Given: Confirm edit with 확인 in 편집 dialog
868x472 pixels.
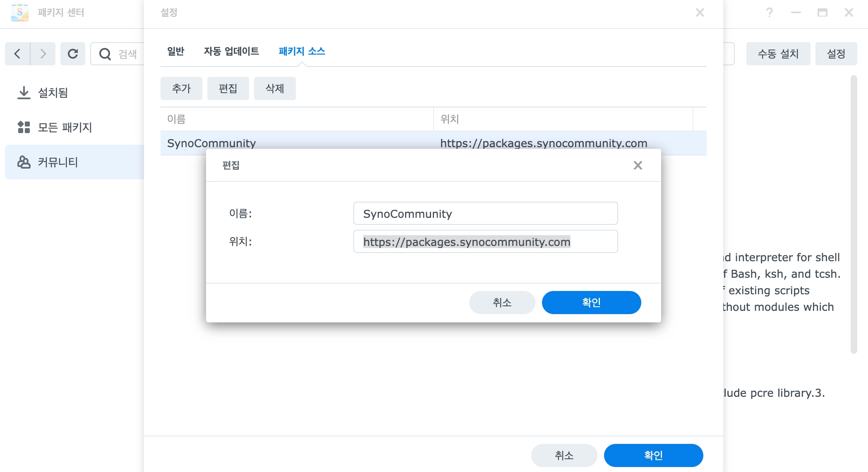Looking at the screenshot, I should click(592, 303).
